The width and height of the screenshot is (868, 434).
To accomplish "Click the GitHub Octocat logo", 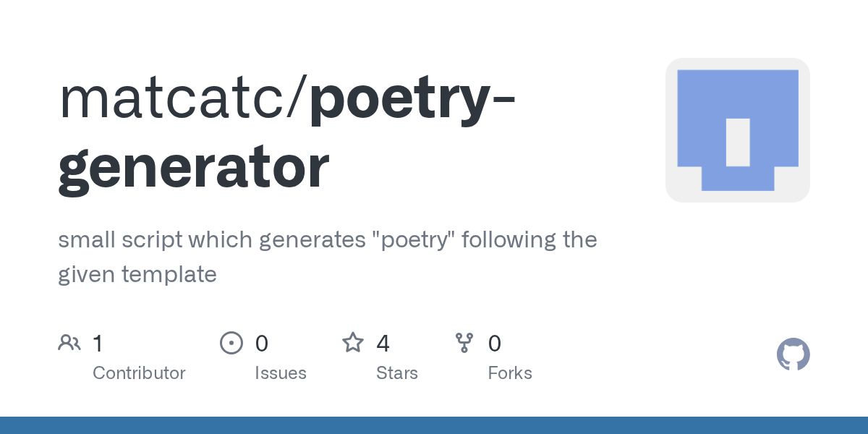I will pyautogui.click(x=793, y=355).
